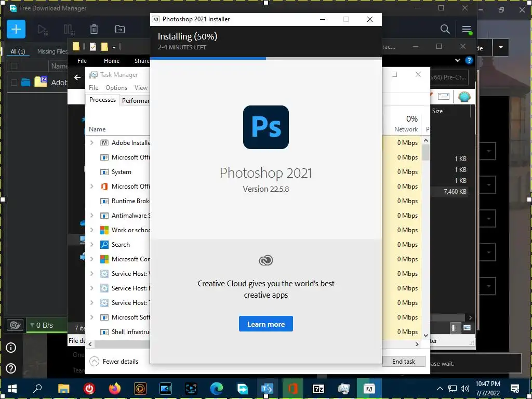Open search in Free Download Manager

tap(445, 29)
